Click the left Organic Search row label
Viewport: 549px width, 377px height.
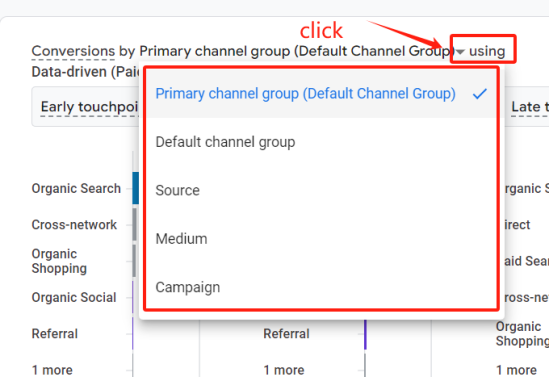point(76,188)
